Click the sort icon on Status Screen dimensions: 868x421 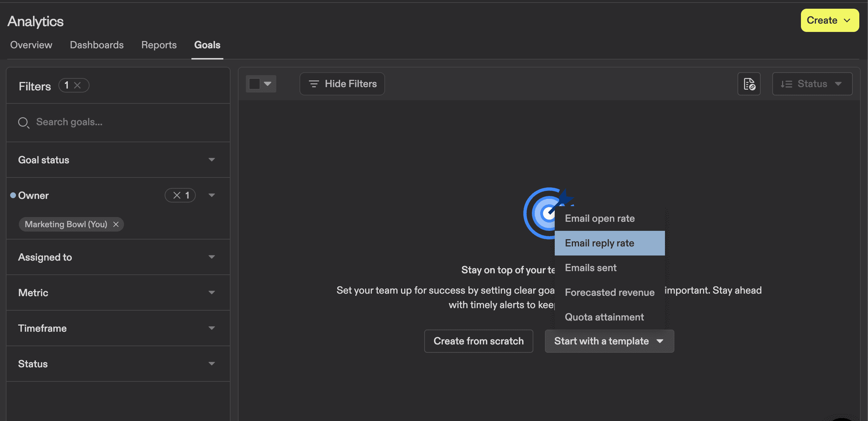[786, 84]
